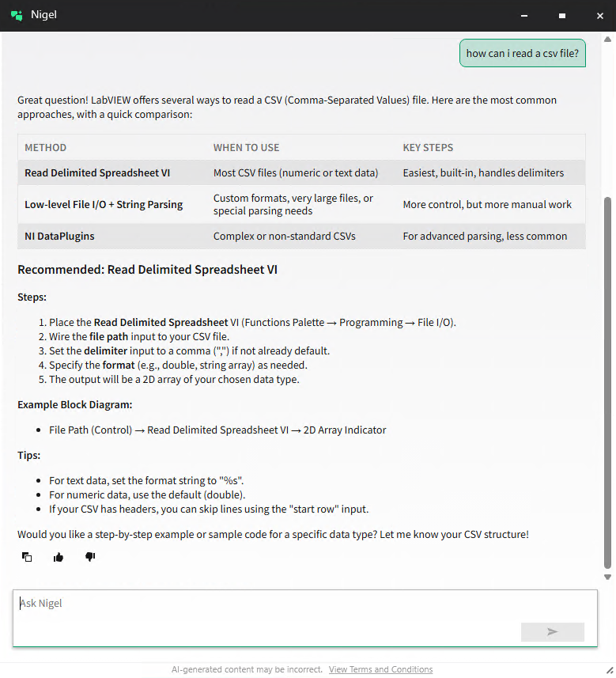Click the window resize grip corner
This screenshot has height=678, width=616.
pos(610,669)
